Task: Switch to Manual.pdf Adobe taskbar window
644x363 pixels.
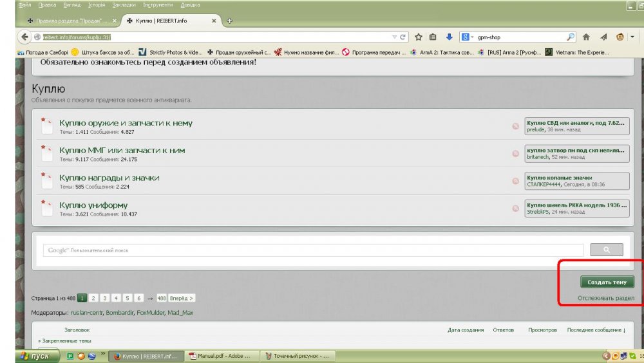Action: (221, 356)
